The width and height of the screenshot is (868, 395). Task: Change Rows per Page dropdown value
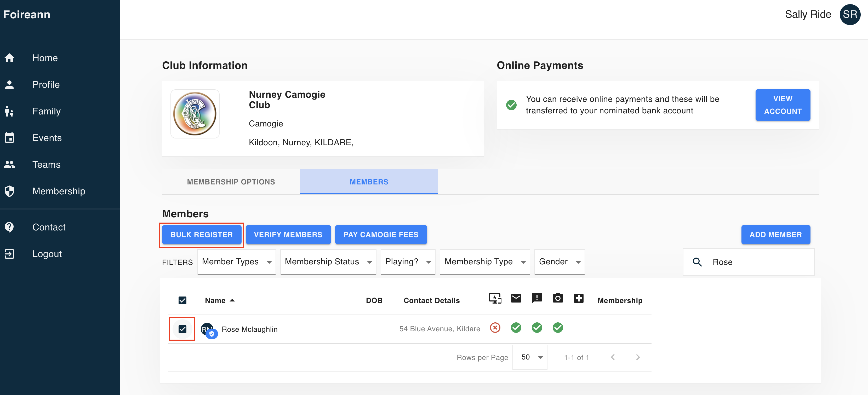[x=530, y=357]
